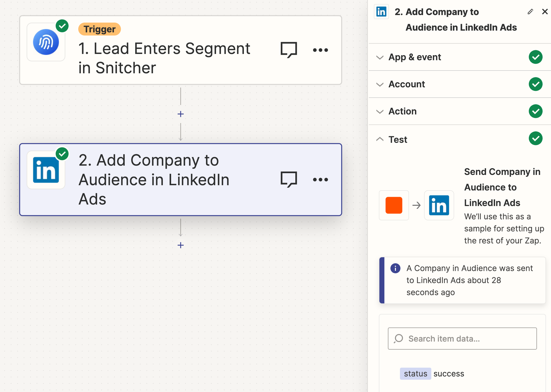Viewport: 551px width, 392px height.
Task: Rename the step using the pencil icon
Action: tap(530, 12)
